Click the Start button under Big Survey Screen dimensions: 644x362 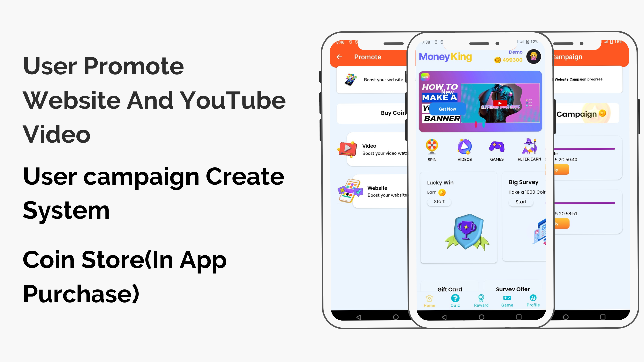pos(521,201)
